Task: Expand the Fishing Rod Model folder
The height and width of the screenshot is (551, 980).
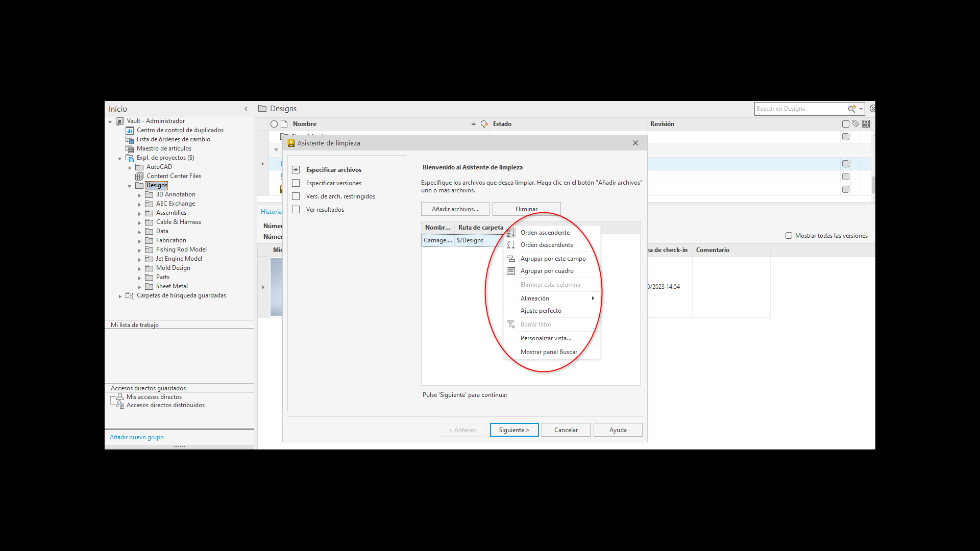Action: tap(139, 250)
